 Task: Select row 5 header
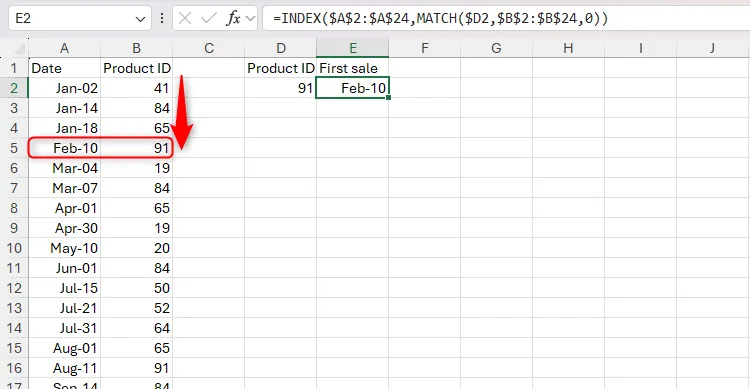(14, 148)
